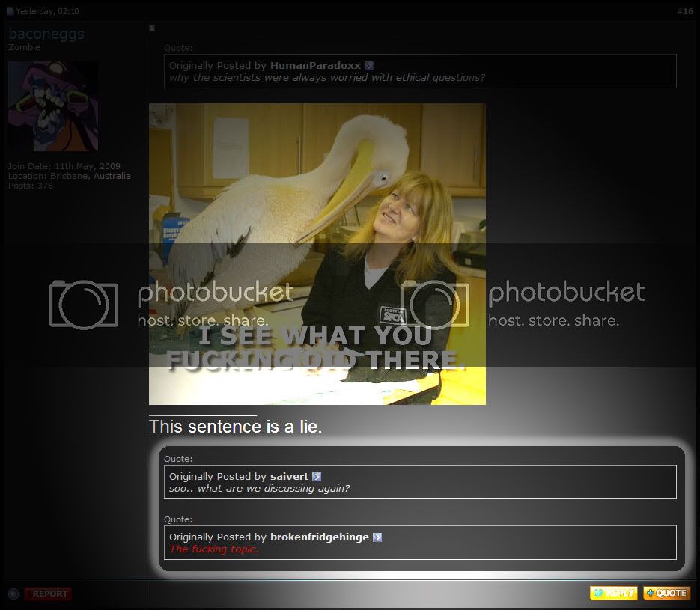
Task: Click 'Join Date: 11th May, 2009' text
Action: click(x=64, y=166)
